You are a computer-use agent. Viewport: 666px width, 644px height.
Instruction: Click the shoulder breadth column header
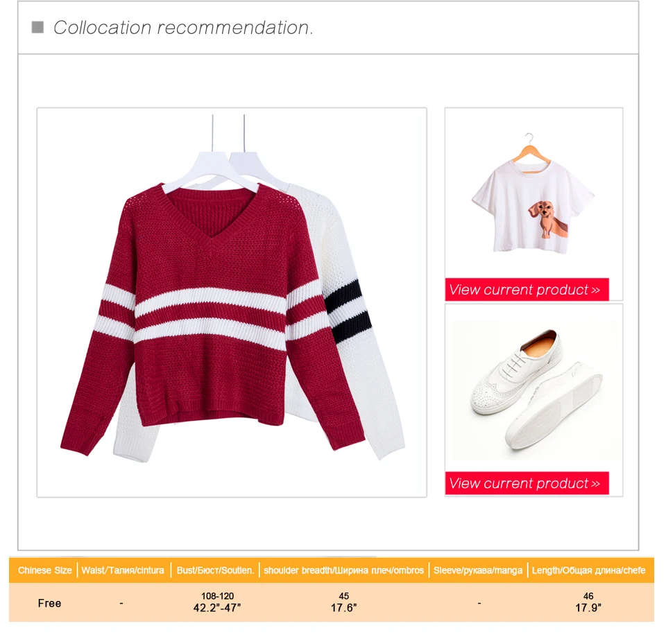[343, 570]
